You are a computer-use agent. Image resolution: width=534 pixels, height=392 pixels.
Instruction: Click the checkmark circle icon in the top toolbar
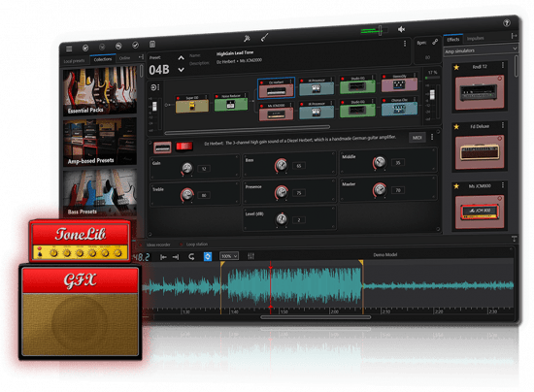coord(135,46)
